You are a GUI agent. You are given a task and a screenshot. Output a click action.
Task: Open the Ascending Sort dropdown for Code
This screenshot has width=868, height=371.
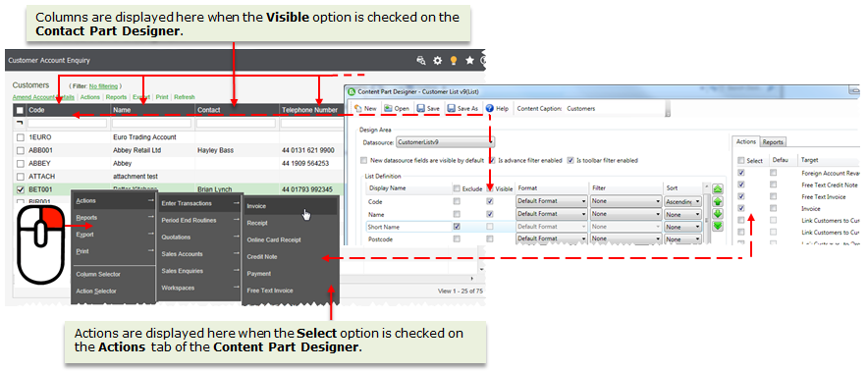click(683, 201)
